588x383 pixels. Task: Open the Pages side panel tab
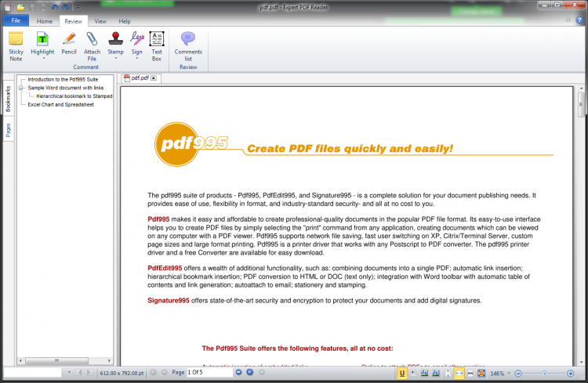[x=9, y=130]
